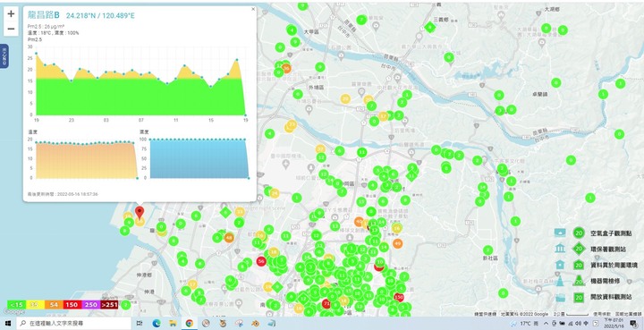Select the red 150 station marker
644x330 pixels.
click(398, 297)
